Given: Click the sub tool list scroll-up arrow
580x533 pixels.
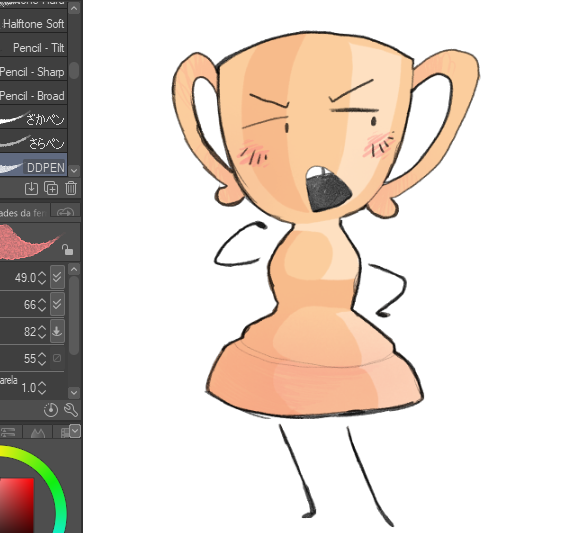Looking at the screenshot, I should [x=74, y=8].
